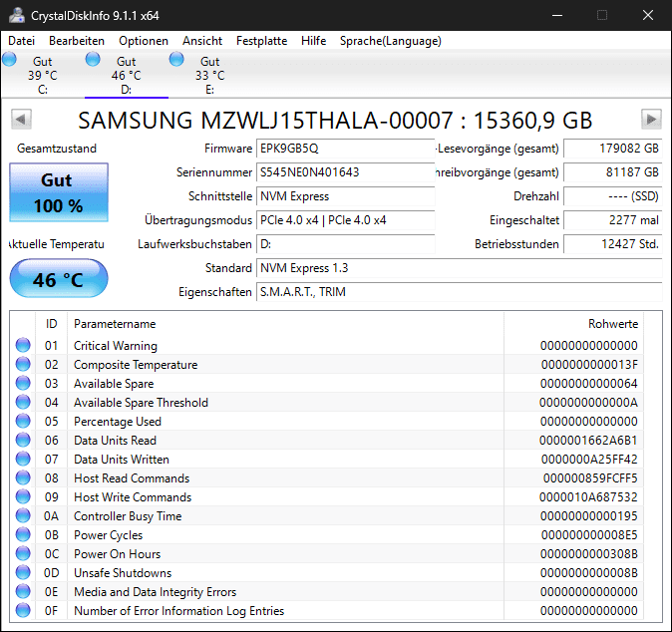Go to next disk with right arrow
Viewport: 672px width, 632px height.
[x=651, y=119]
